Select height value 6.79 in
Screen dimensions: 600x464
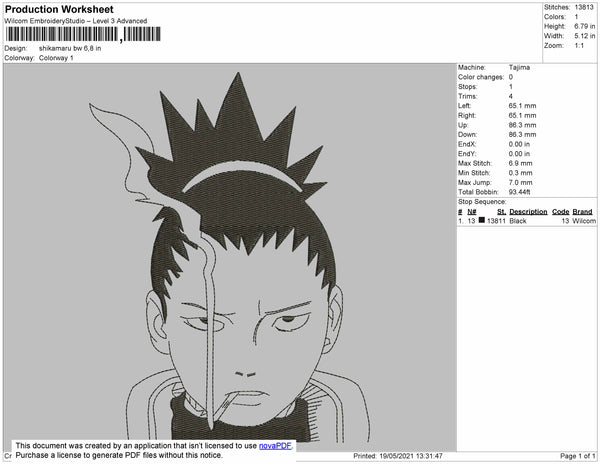click(585, 26)
